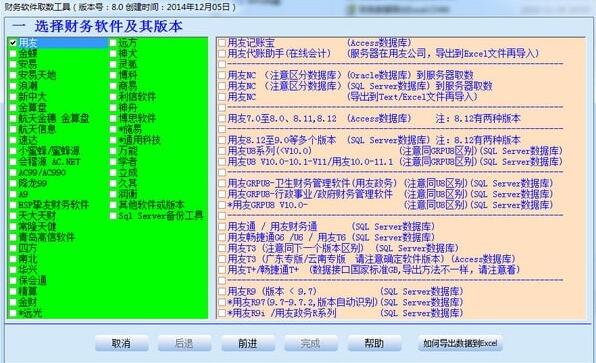
Task: Check 用友U8 V10.0-10.1-V11 version
Action: coord(222,162)
